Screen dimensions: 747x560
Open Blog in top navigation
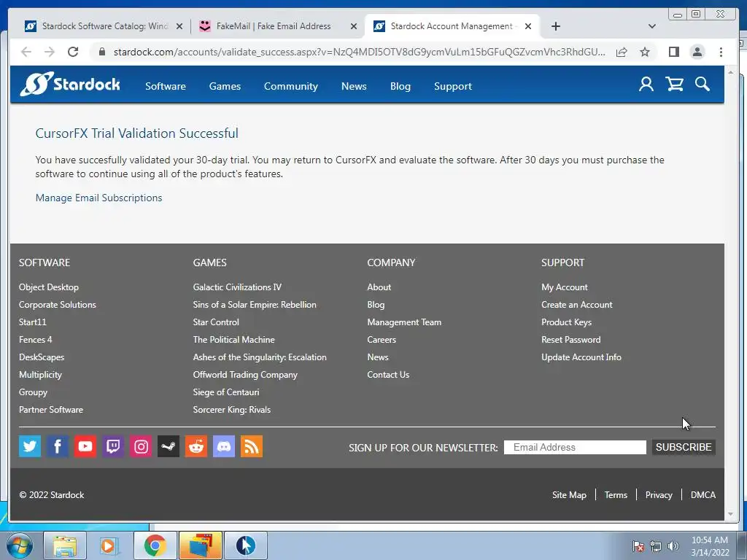point(400,86)
